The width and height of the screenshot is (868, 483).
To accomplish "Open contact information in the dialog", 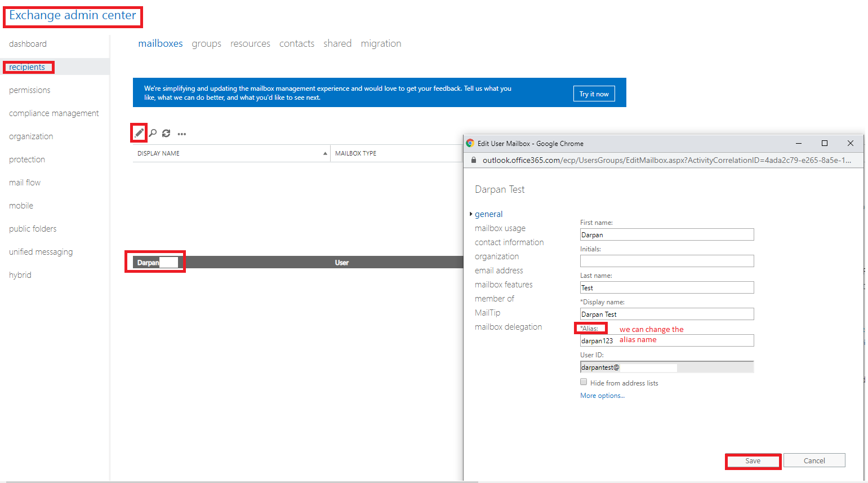I will [509, 242].
